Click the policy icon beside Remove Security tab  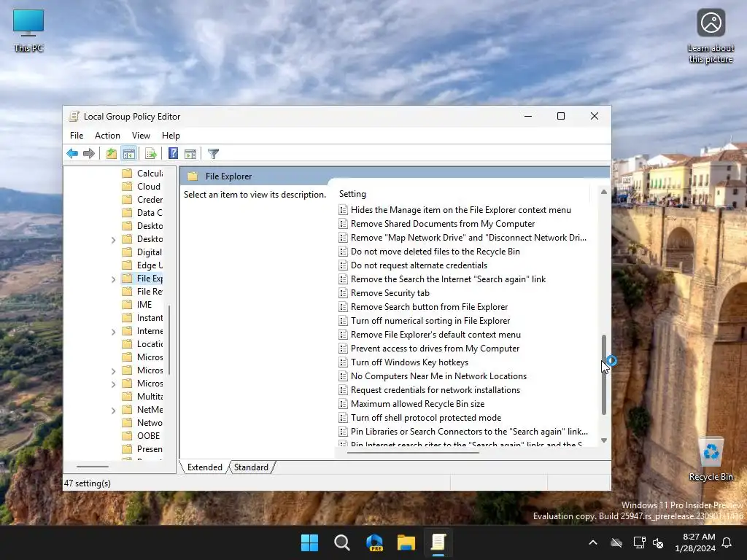click(343, 293)
